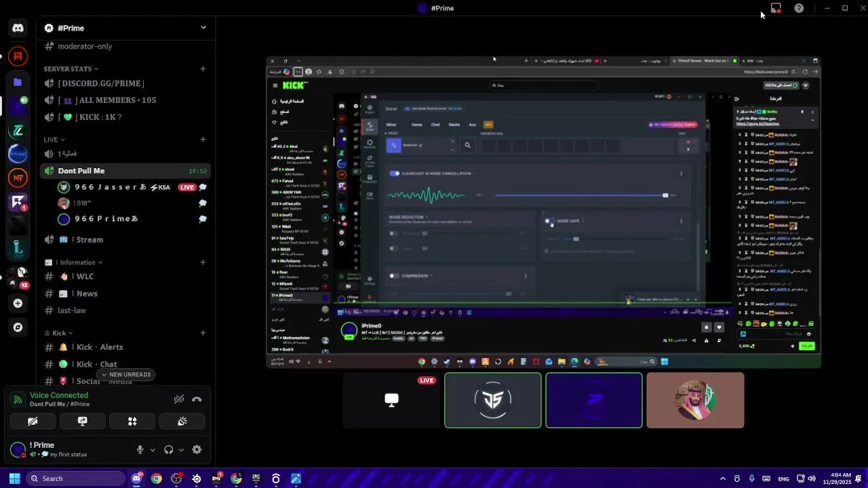Open chat bubble icon next to 966 Prime
The image size is (868, 488).
(x=202, y=219)
